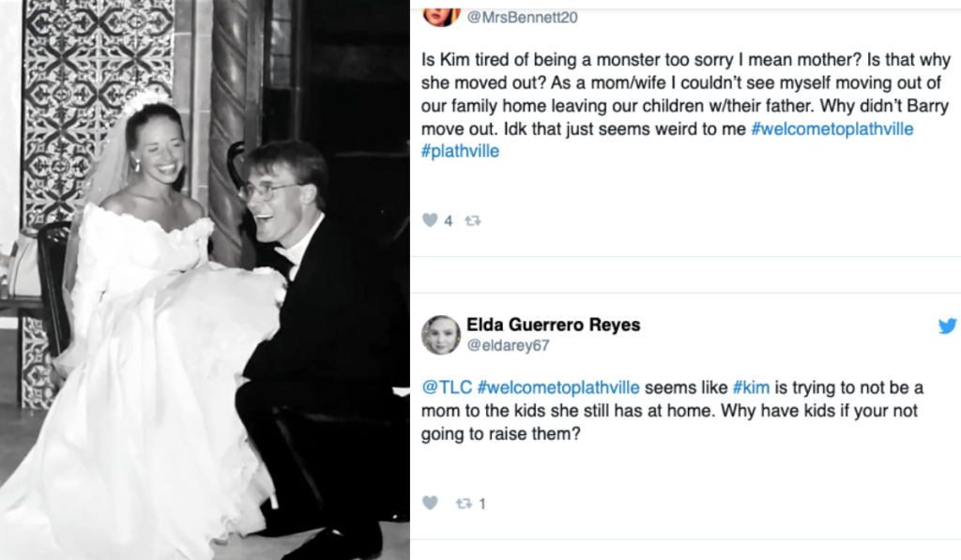Image resolution: width=961 pixels, height=560 pixels.
Task: Open the black-and-white wedding photo
Action: [205, 280]
